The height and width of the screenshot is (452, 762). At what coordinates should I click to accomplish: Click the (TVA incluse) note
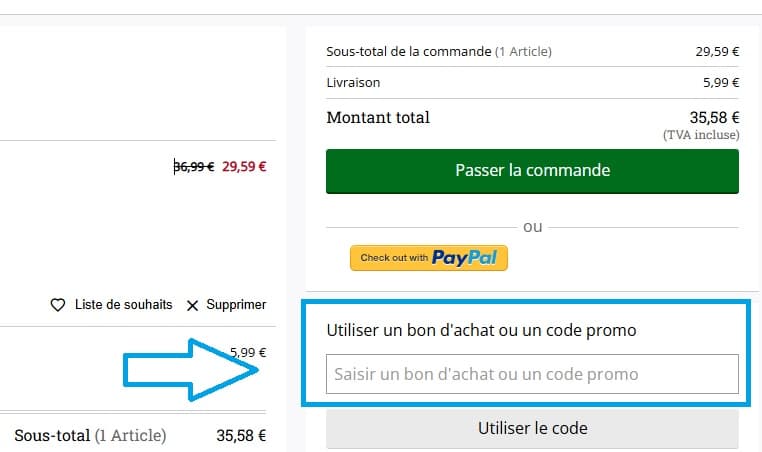click(700, 135)
